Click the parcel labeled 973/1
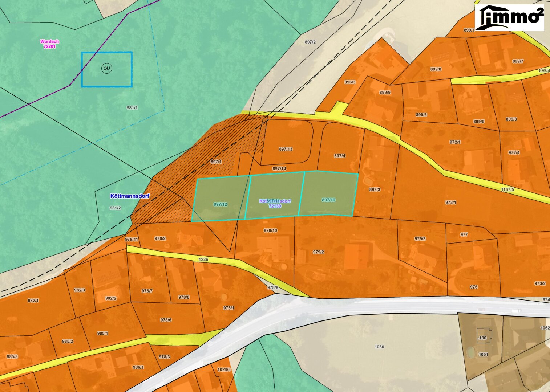550x392 pixels. point(450,202)
